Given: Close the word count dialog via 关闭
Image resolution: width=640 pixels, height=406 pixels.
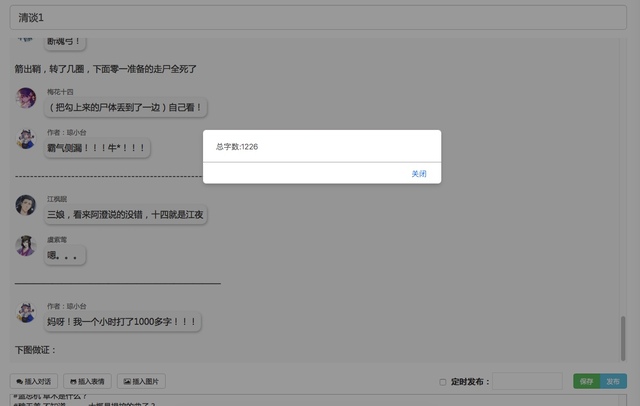Looking at the screenshot, I should (419, 174).
